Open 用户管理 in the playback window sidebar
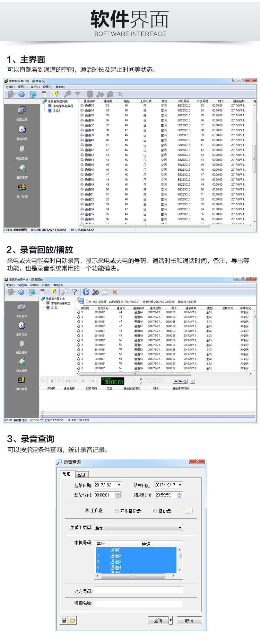The width and height of the screenshot is (260, 644). [21, 383]
